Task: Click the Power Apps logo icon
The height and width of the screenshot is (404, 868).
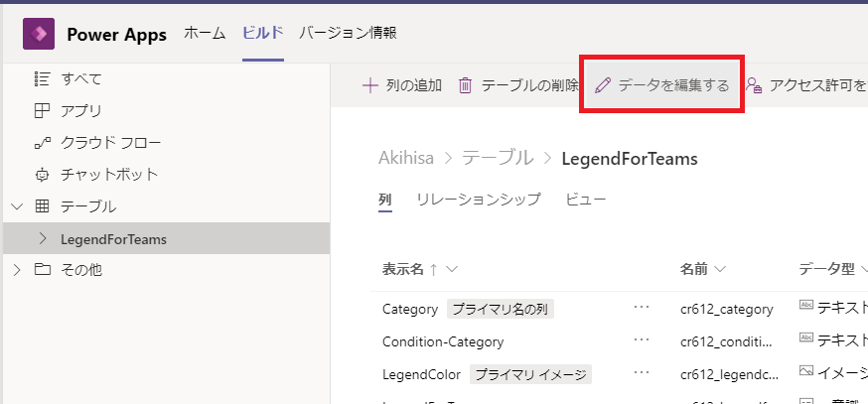Action: pyautogui.click(x=38, y=34)
